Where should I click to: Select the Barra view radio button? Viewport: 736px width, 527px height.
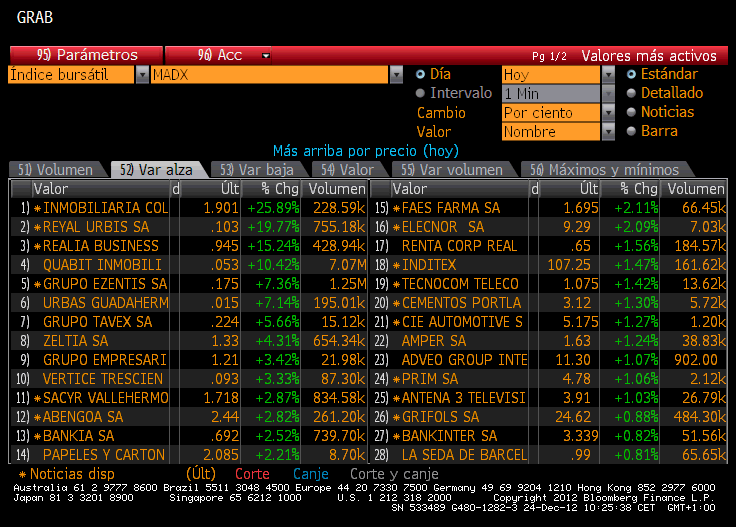(631, 131)
